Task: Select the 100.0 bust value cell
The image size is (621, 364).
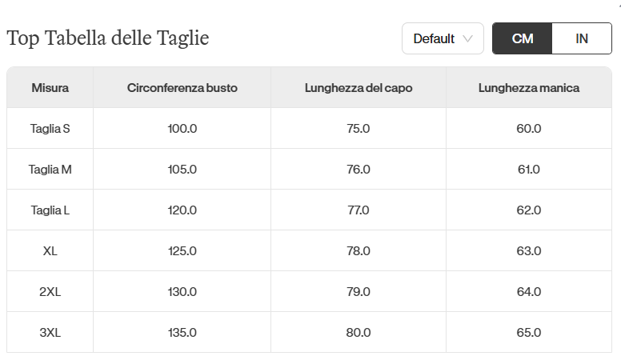Action: point(182,128)
